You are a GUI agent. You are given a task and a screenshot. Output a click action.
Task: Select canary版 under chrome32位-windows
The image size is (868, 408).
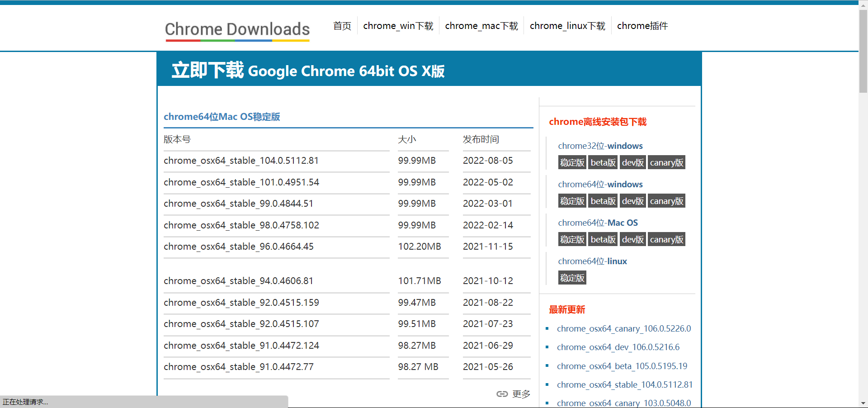(x=666, y=162)
